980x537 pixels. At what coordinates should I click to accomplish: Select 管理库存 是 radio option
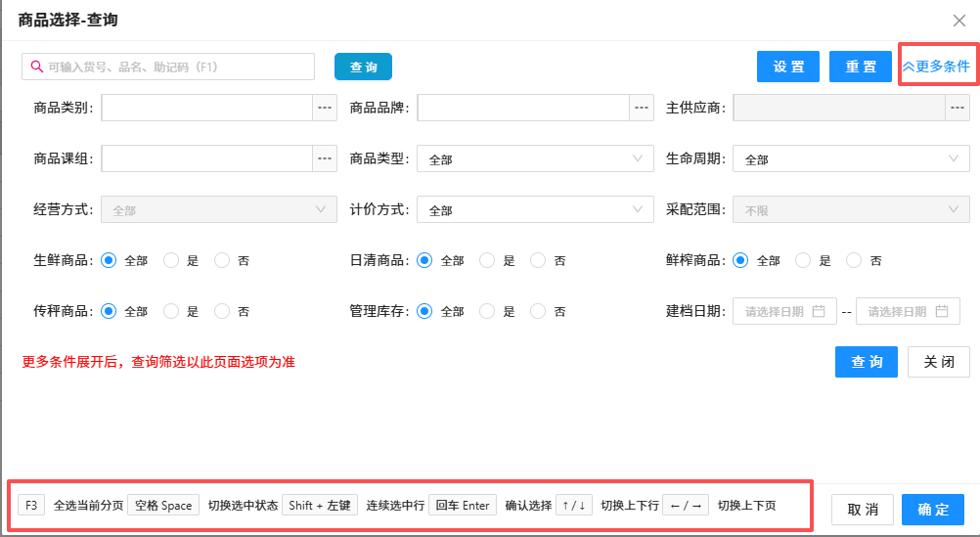[487, 311]
